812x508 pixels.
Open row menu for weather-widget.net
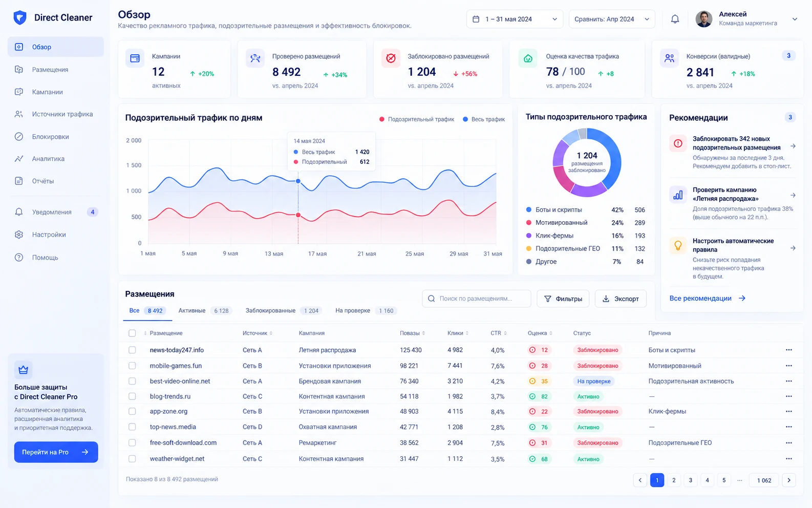[789, 459]
